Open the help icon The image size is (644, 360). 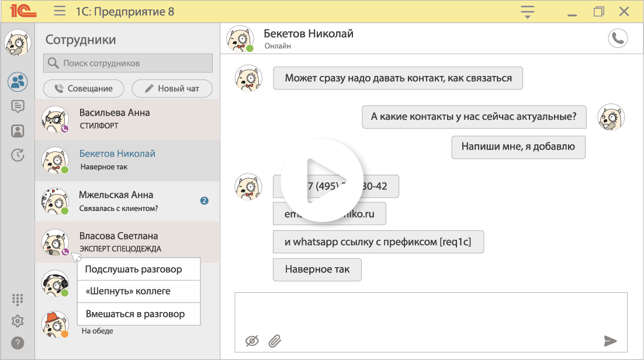tap(18, 342)
